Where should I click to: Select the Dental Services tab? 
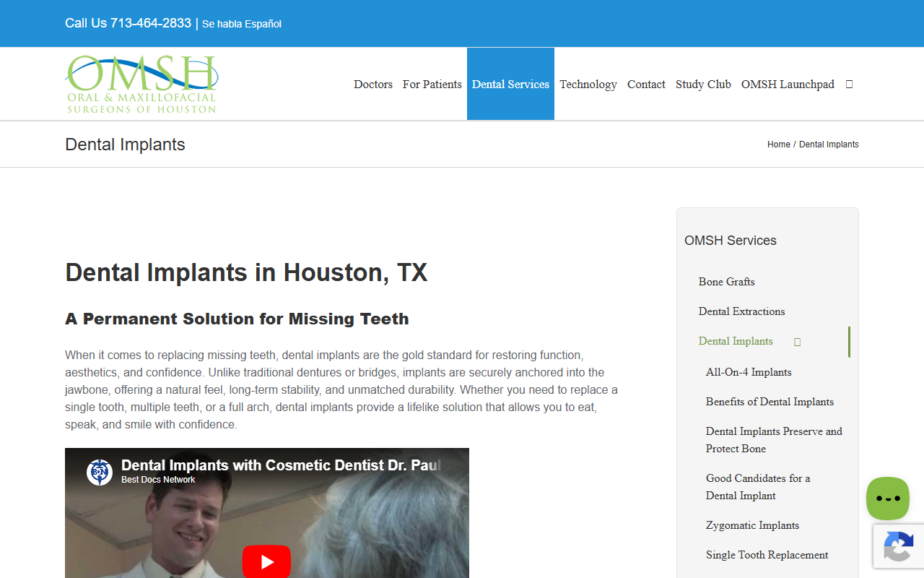510,84
